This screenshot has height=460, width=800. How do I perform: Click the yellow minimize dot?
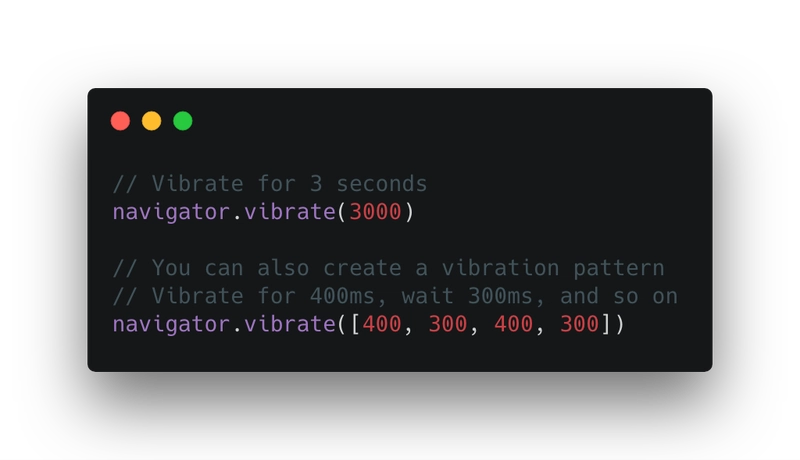click(152, 121)
